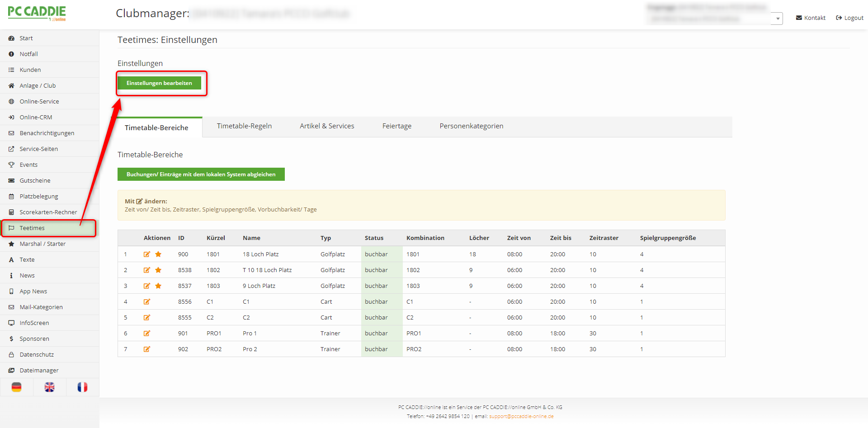Choose the French flag language icon
Image resolution: width=868 pixels, height=428 pixels.
pos(82,387)
